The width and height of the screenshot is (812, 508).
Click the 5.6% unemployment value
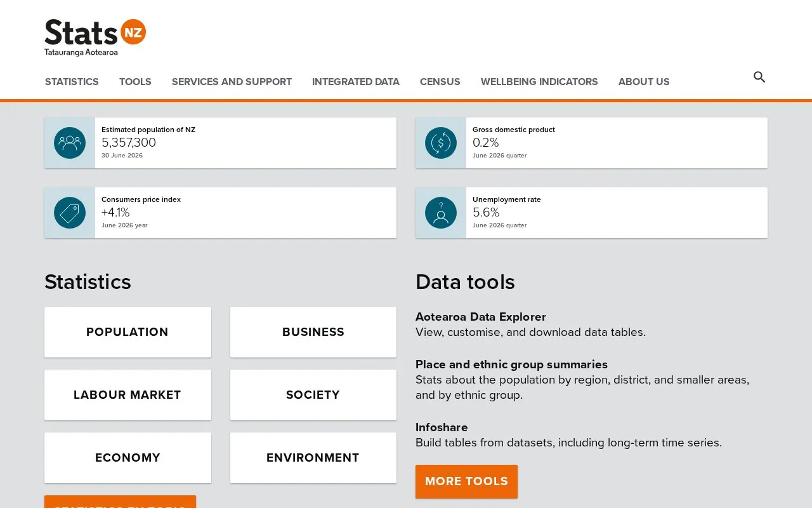point(486,213)
